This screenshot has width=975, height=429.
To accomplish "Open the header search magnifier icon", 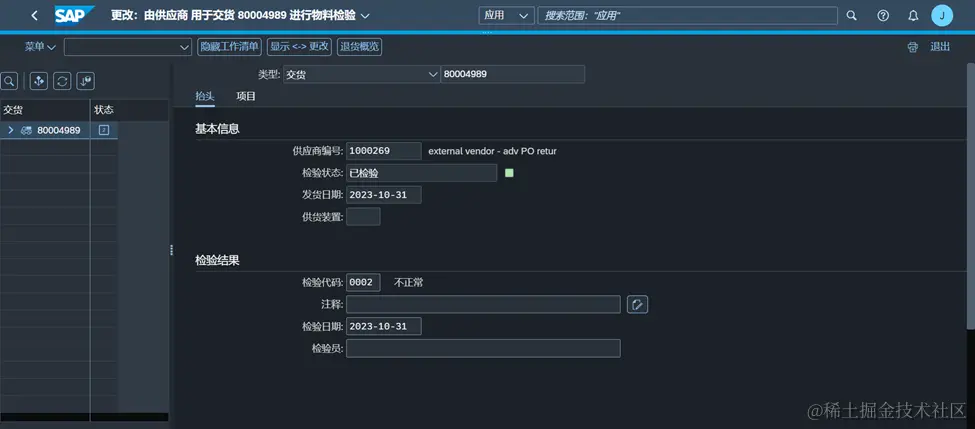I will tap(852, 16).
